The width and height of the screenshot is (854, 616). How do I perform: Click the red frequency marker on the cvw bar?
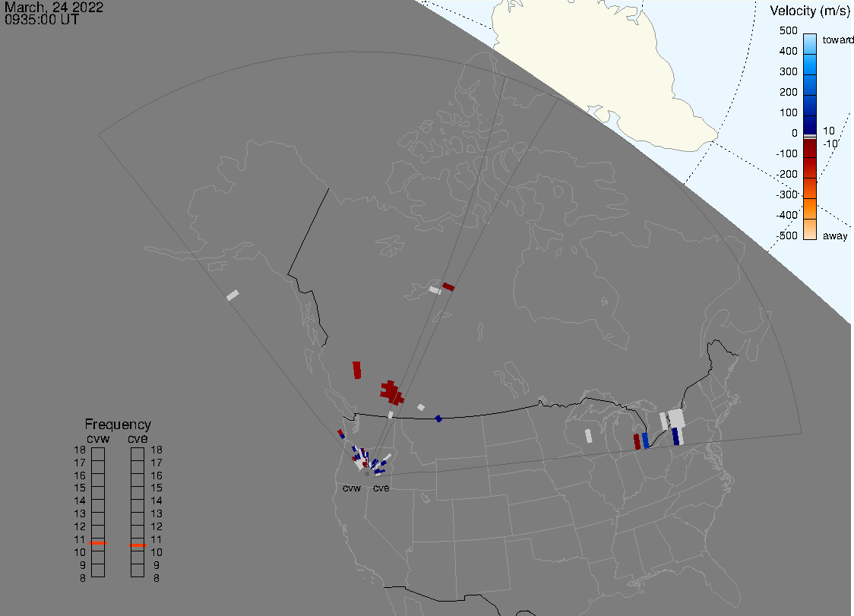[98, 543]
